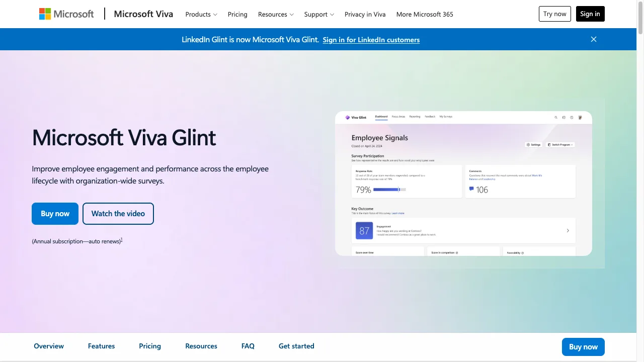644x362 pixels.
Task: Click comments bubble icon next to 106
Action: (471, 189)
